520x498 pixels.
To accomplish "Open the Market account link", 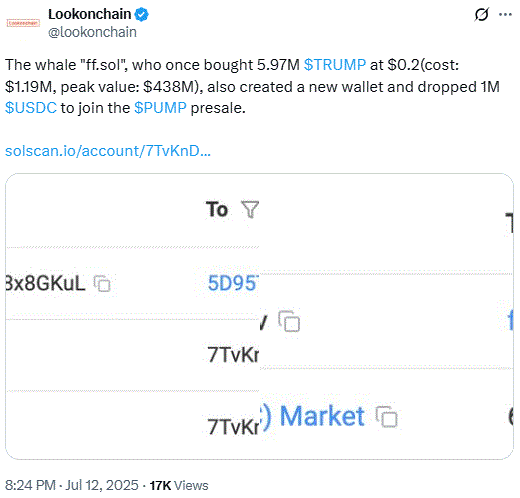I will 322,416.
